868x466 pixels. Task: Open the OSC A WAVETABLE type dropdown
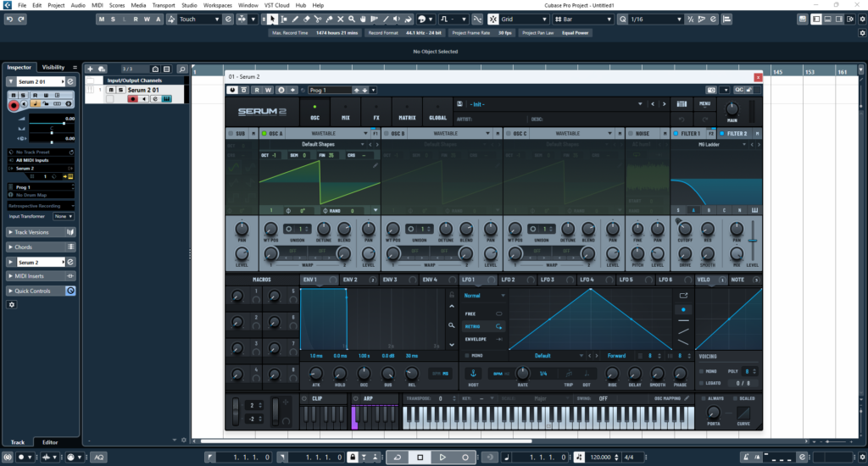[326, 133]
